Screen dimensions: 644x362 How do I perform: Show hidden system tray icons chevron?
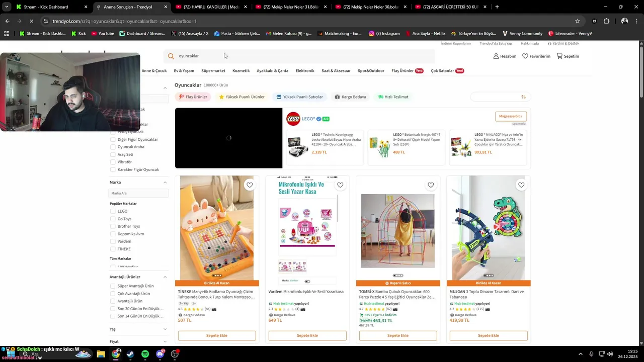tap(580, 354)
